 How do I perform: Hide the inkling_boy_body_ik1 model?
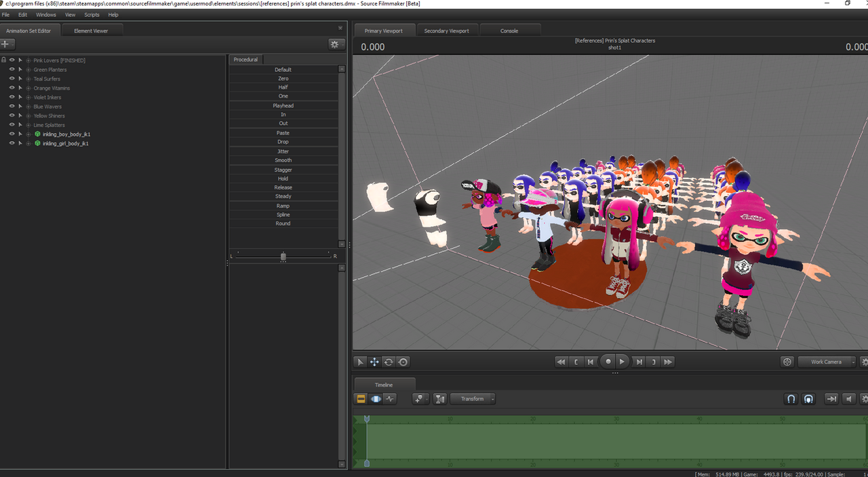(x=12, y=134)
